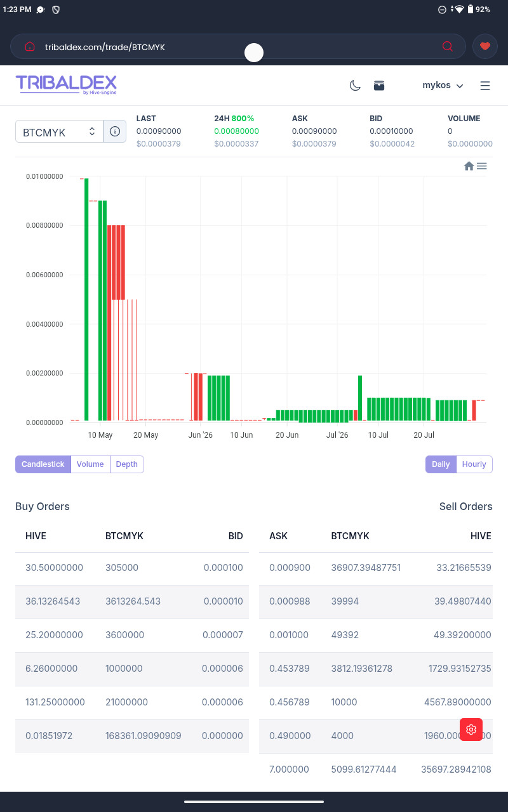Click the Tribaldex logo link
Image resolution: width=508 pixels, height=812 pixels.
[66, 85]
